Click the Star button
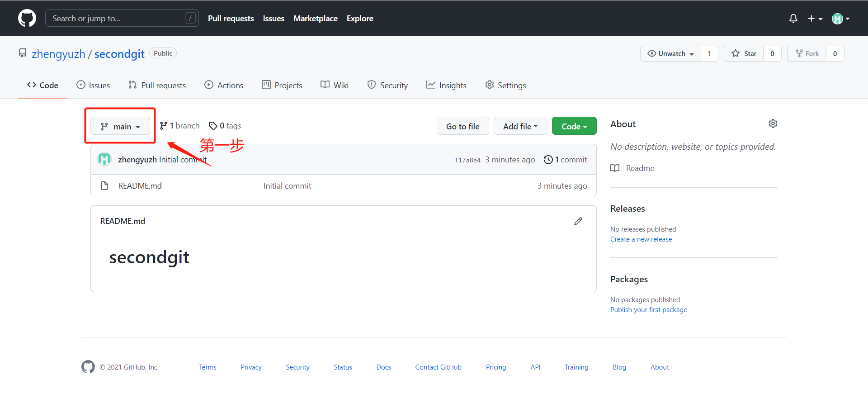 tap(744, 53)
